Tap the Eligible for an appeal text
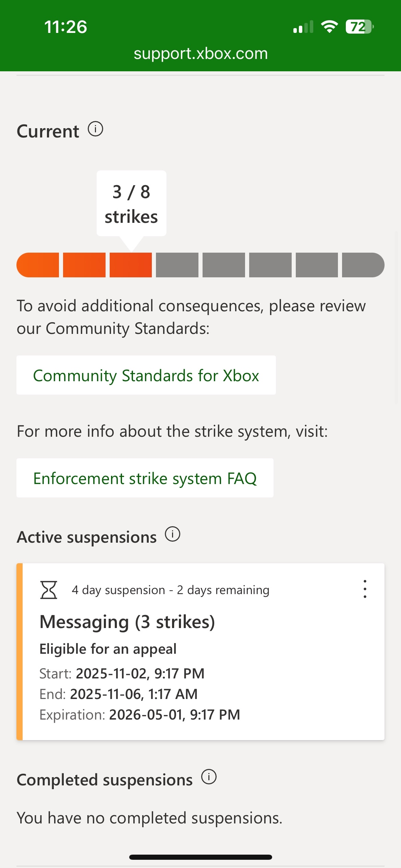Screen dimensions: 401x868 pyautogui.click(x=108, y=649)
